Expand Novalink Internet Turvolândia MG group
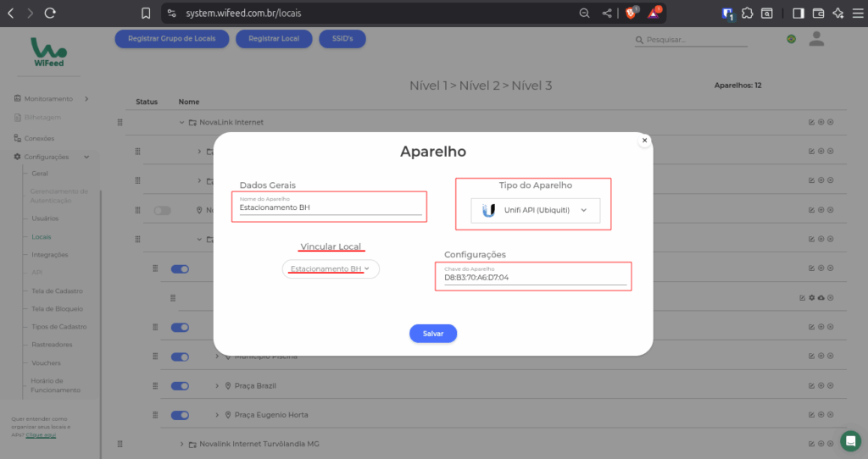The height and width of the screenshot is (459, 868). click(182, 444)
